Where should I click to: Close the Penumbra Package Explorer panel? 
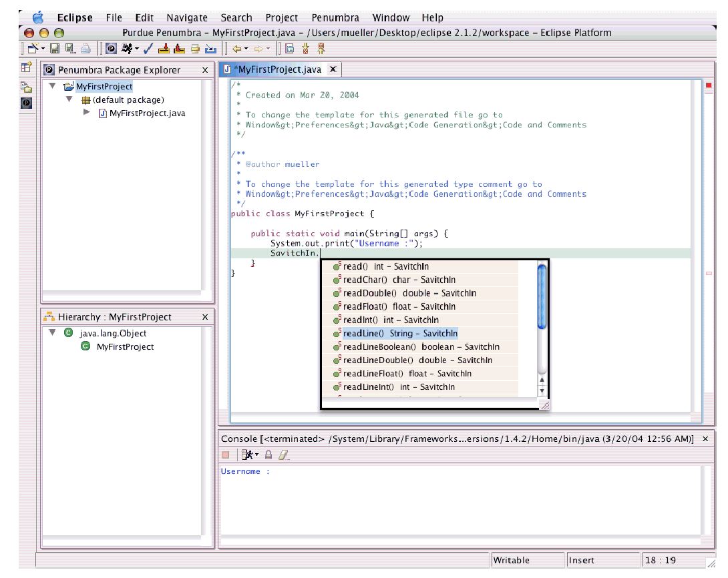coord(205,70)
